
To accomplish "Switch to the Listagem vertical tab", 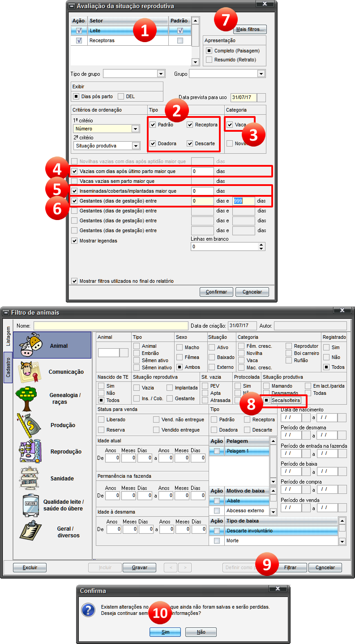I will [8, 336].
